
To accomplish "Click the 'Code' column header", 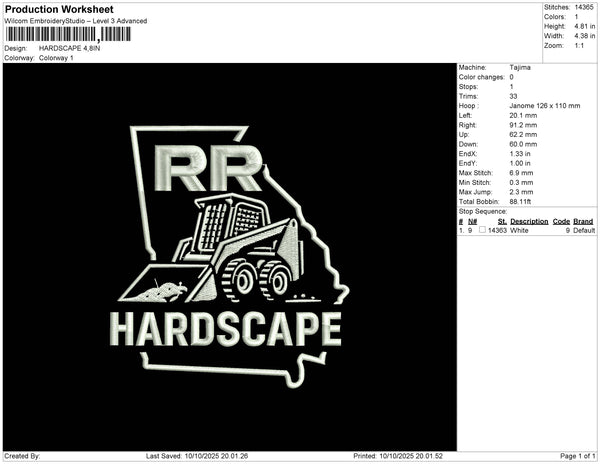I will 561,221.
